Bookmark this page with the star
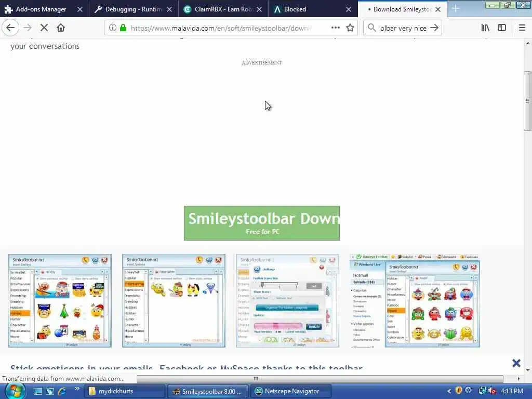 350,28
